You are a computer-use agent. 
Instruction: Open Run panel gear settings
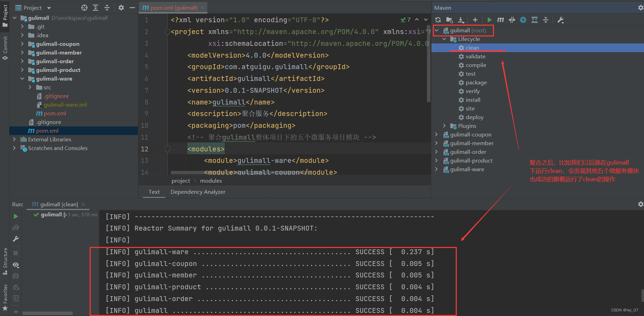coord(641,204)
